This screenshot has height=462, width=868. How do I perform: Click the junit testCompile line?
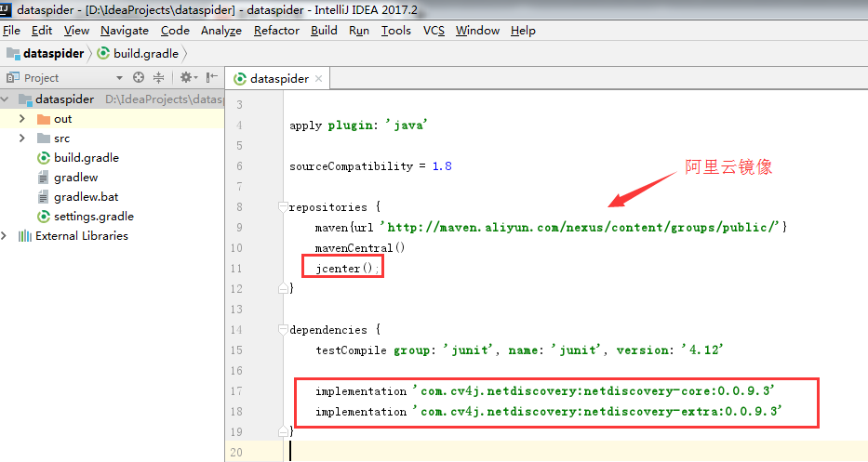click(520, 350)
